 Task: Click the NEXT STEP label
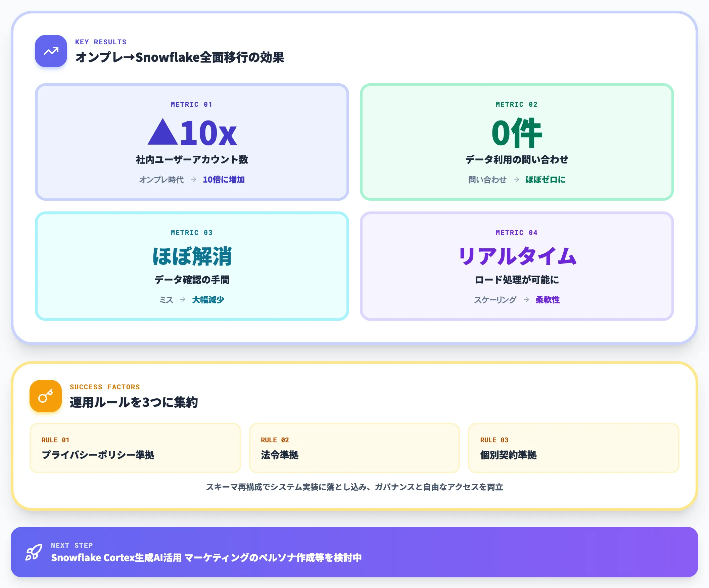click(x=72, y=545)
